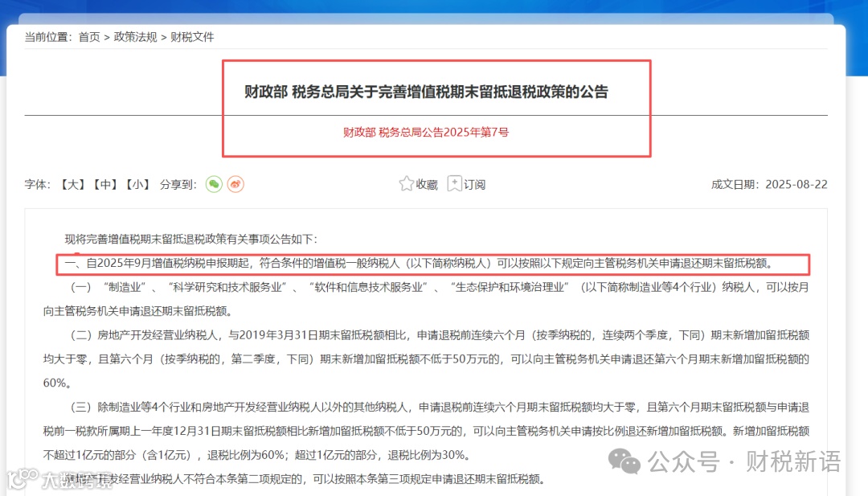
Task: Share the article via Weibo icon
Action: (234, 184)
